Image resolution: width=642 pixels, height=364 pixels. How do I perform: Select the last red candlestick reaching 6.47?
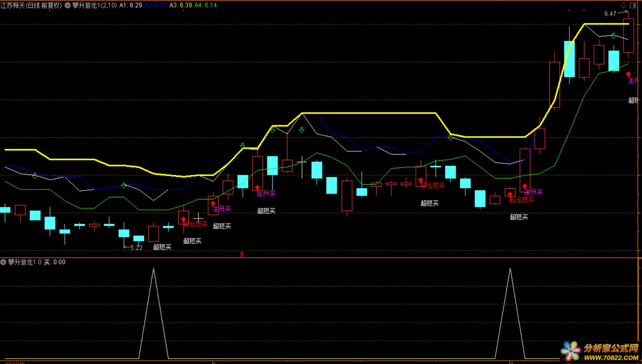(629, 35)
